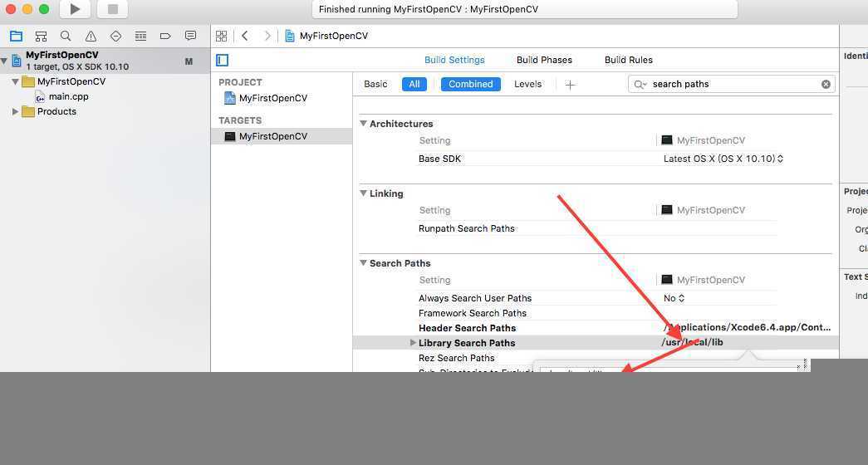
Task: Select the Base SDK setting name
Action: (x=439, y=159)
